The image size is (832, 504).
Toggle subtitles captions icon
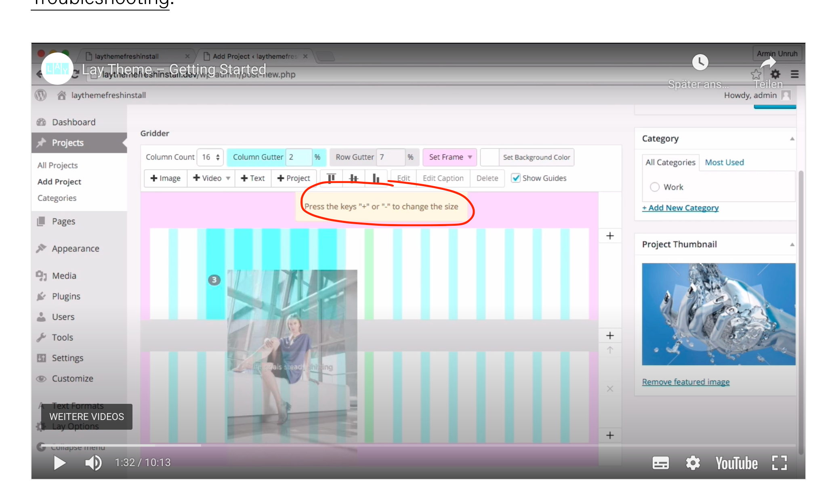(x=660, y=463)
